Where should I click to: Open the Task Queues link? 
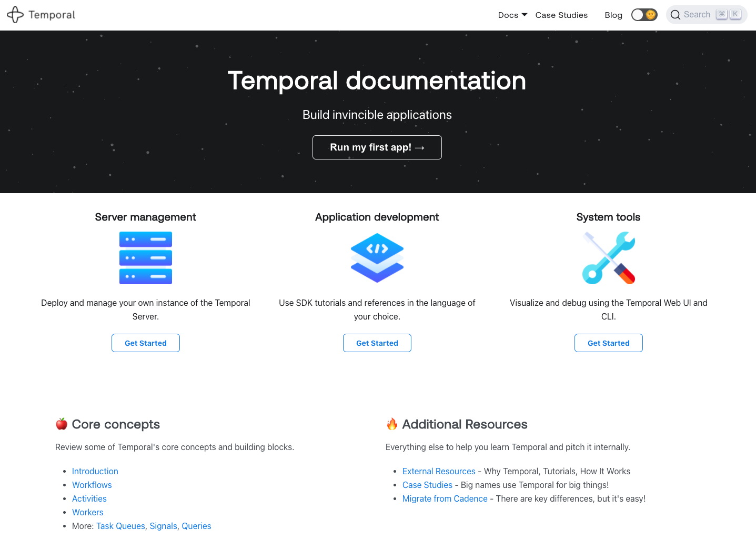[x=120, y=526]
